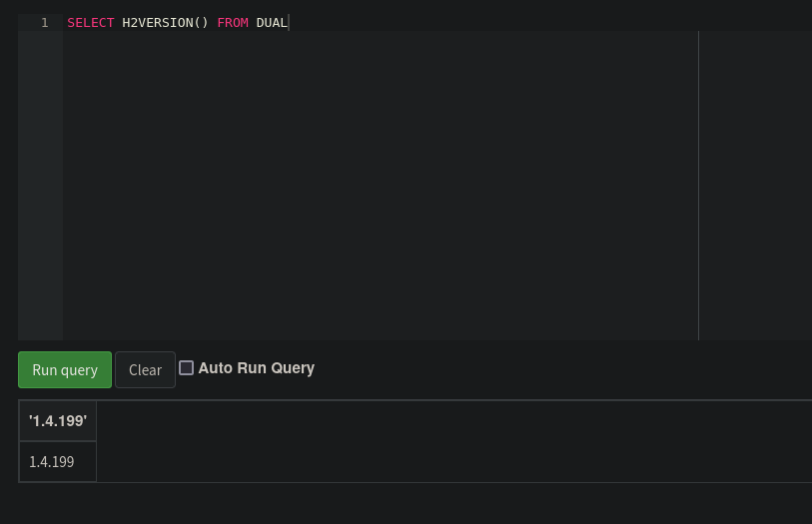Image resolution: width=812 pixels, height=524 pixels.
Task: Click the parentheses after H2VERSION
Action: click(x=201, y=23)
